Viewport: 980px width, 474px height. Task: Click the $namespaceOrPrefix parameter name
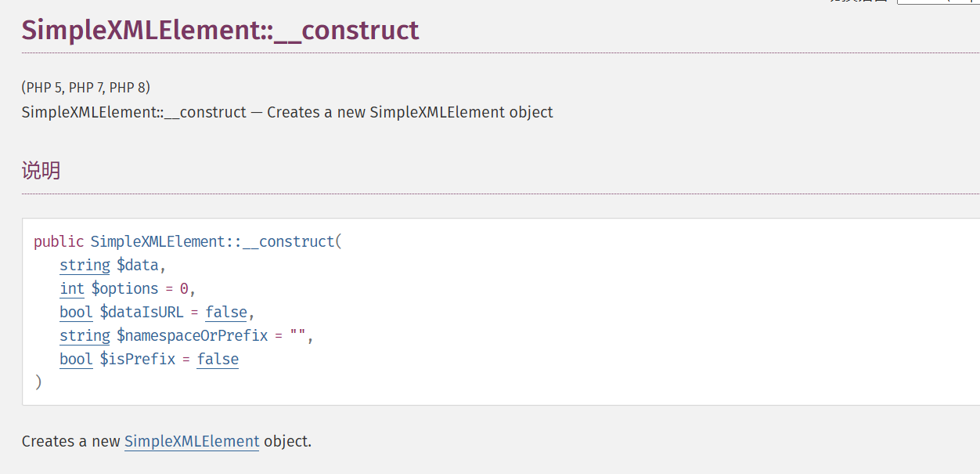point(193,335)
